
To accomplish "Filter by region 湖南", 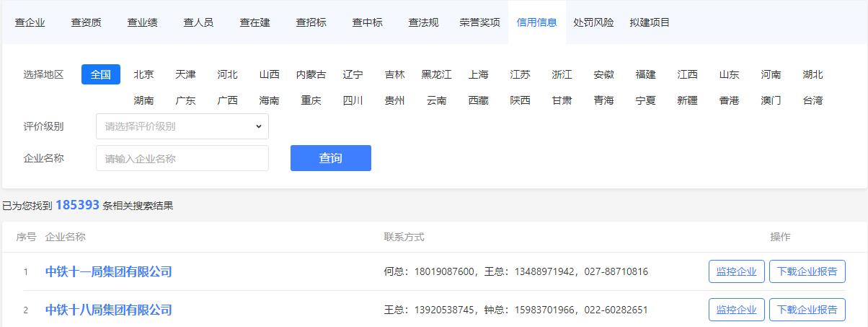I will pos(143,100).
